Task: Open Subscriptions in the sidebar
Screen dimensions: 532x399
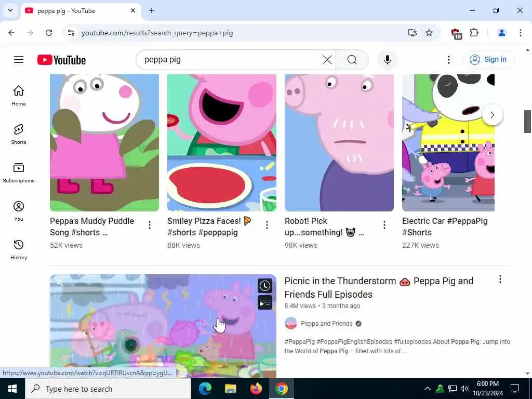Action: pos(19,172)
